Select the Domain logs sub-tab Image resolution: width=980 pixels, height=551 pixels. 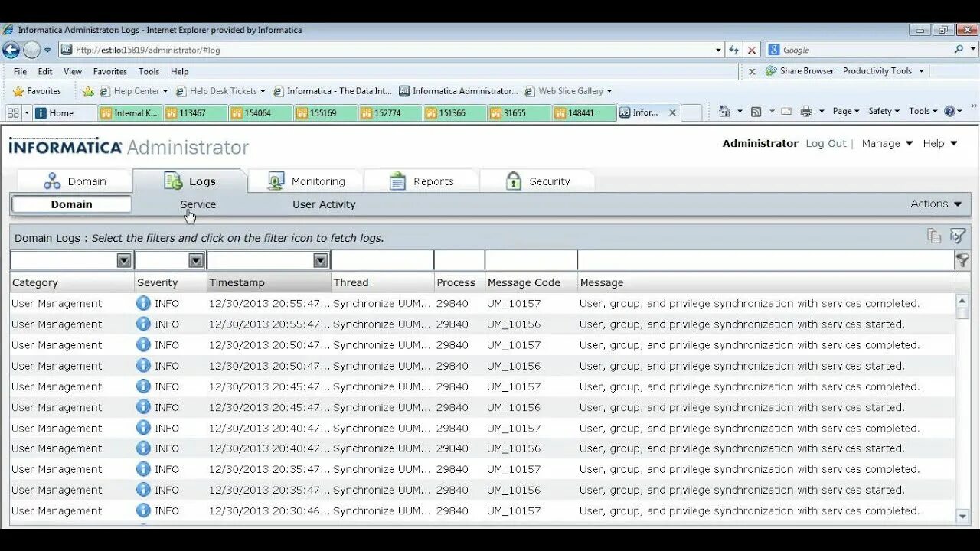tap(71, 204)
